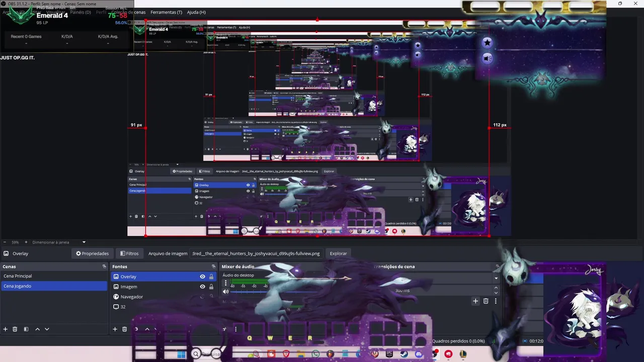Add a new scene in Cenas panel
Screen dimensions: 644x362
click(6, 329)
